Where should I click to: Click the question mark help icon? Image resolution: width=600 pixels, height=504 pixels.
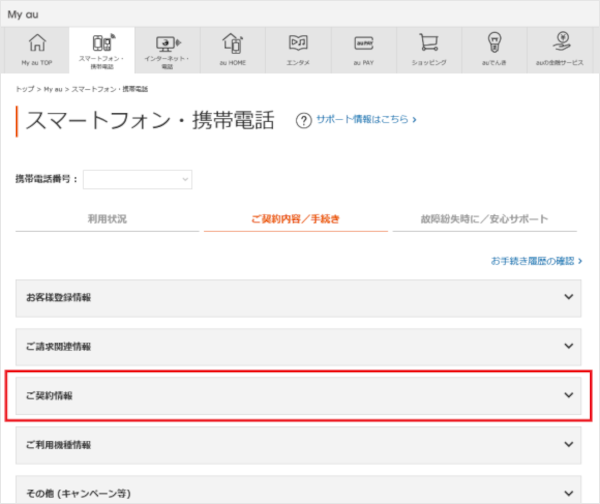coord(304,120)
